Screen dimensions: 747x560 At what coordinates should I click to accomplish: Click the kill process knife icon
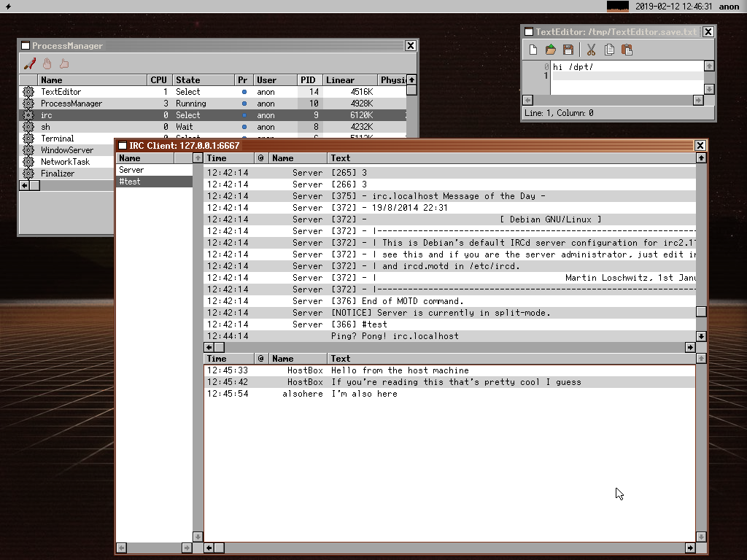pos(29,63)
